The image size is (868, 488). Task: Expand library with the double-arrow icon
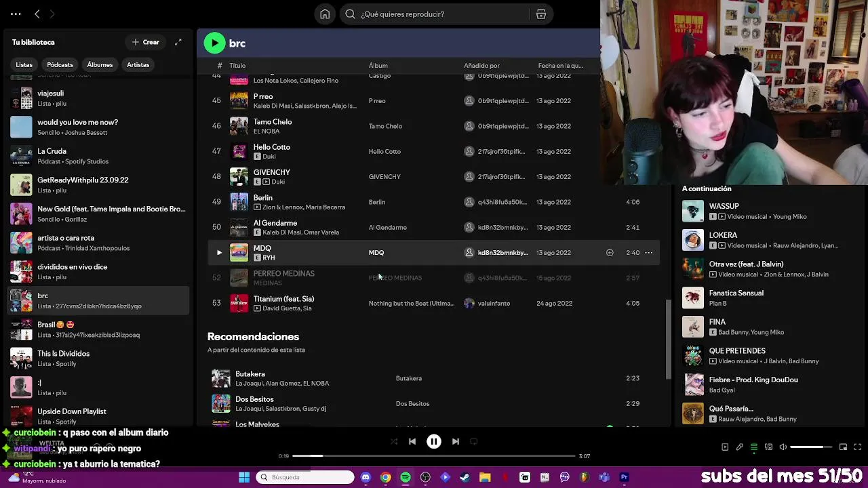point(178,42)
